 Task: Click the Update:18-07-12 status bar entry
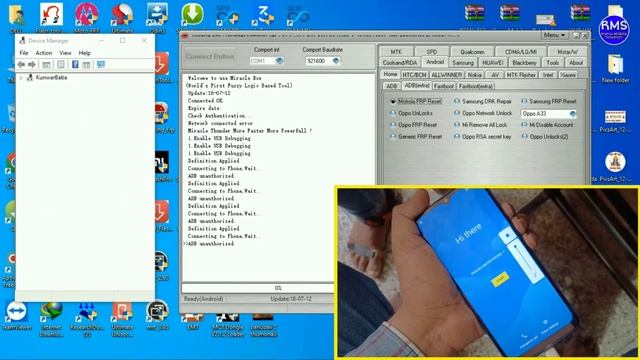tap(291, 299)
